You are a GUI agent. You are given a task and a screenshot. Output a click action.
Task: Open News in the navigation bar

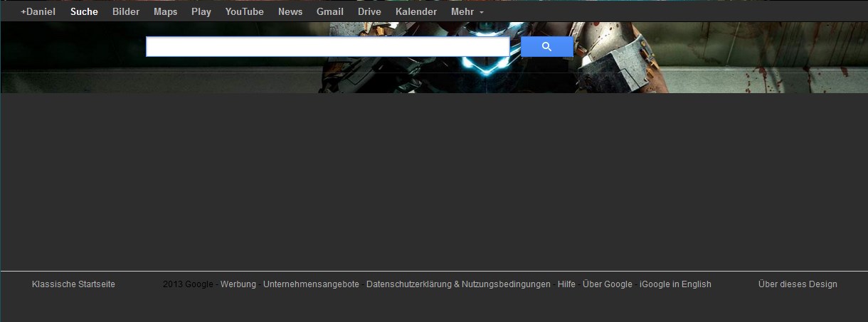coord(290,11)
